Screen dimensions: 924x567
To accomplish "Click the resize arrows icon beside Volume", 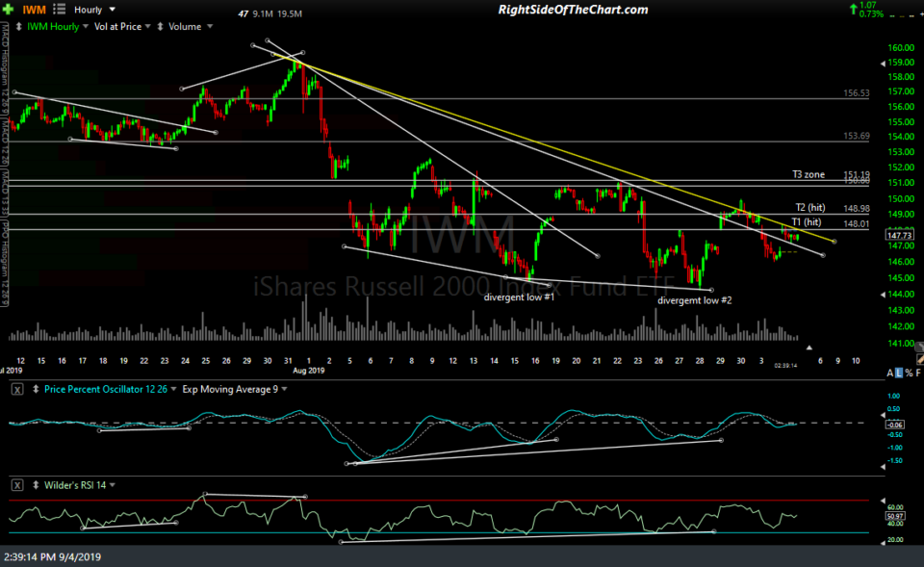I will [160, 26].
